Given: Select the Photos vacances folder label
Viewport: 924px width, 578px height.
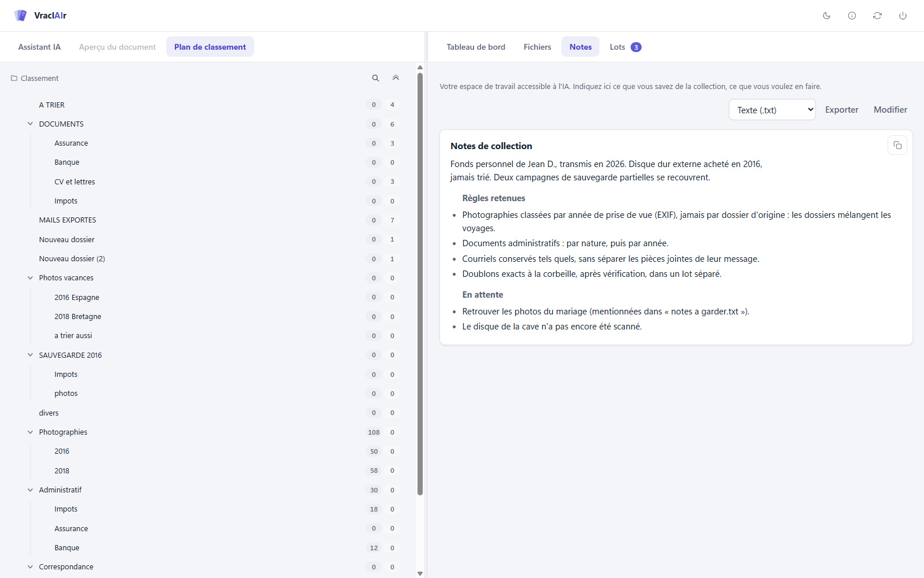Looking at the screenshot, I should click(x=66, y=278).
